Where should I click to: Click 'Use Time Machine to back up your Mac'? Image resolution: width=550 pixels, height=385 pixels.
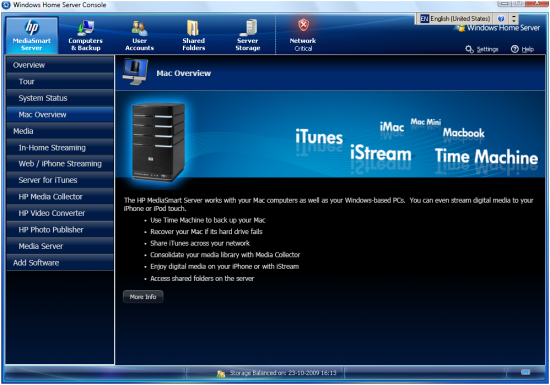[208, 220]
